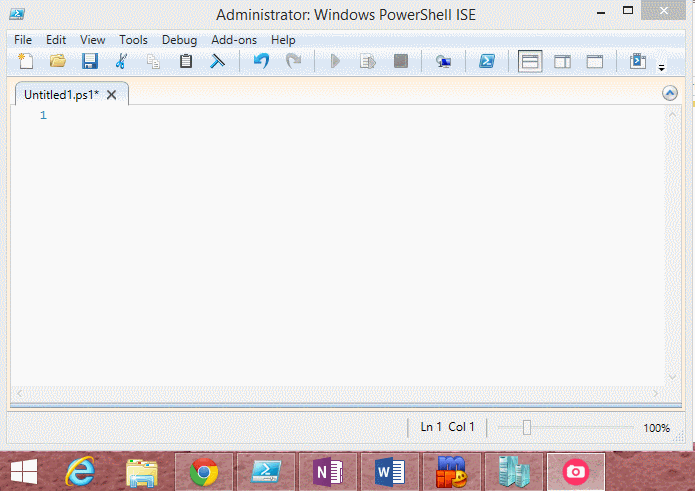
Task: Create a new script file
Action: coord(26,61)
